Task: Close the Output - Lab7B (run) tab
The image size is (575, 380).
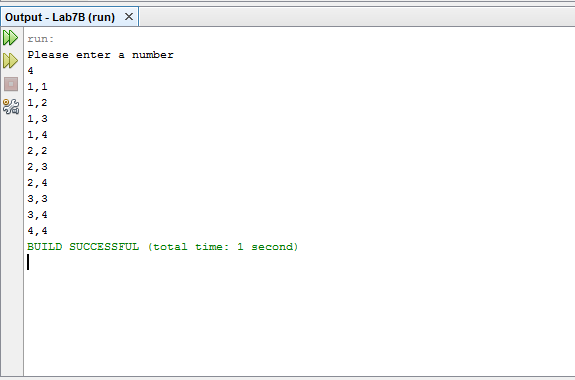Action: tap(129, 17)
